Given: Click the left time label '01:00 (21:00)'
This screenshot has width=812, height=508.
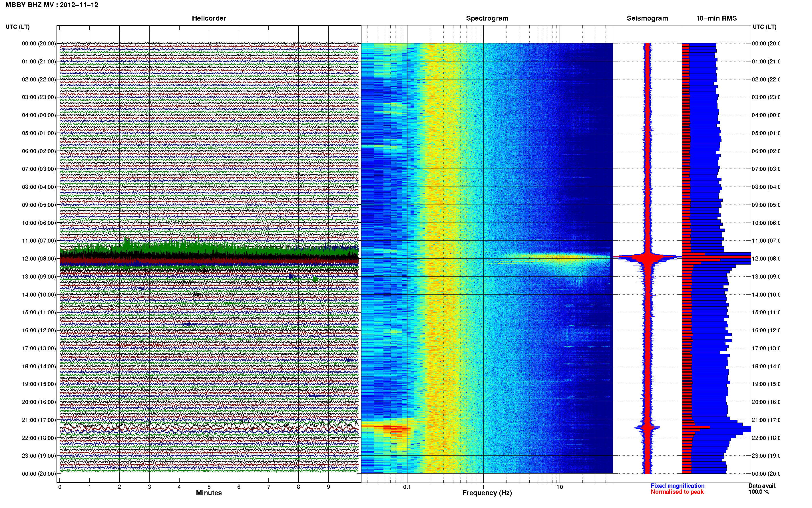Looking at the screenshot, I should point(39,61).
